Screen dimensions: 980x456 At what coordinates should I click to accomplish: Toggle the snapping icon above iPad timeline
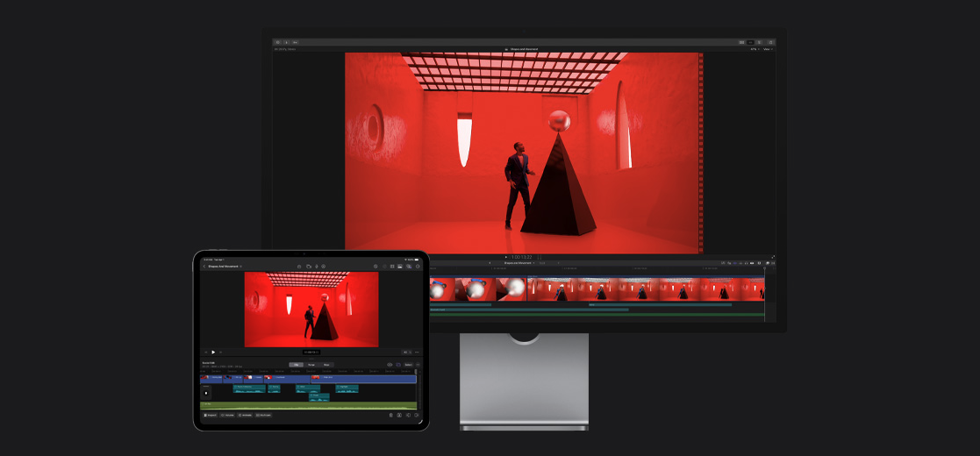(x=390, y=364)
